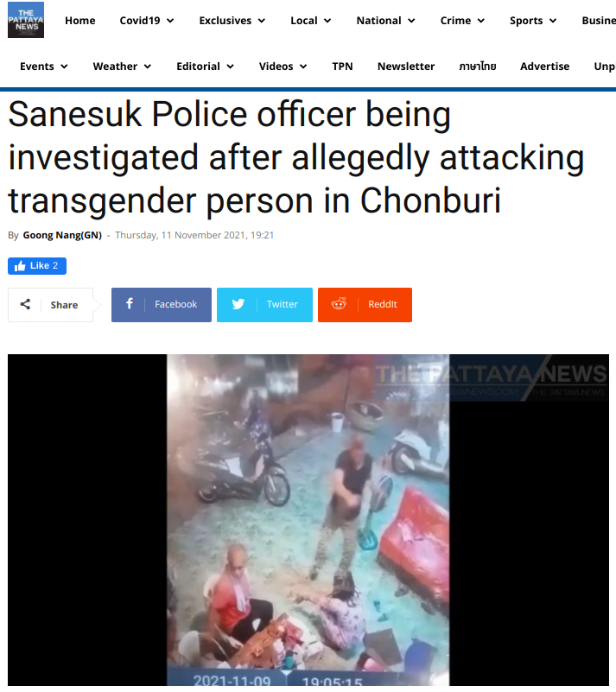Click the Facebook f icon
The image size is (616, 692).
coord(130,303)
